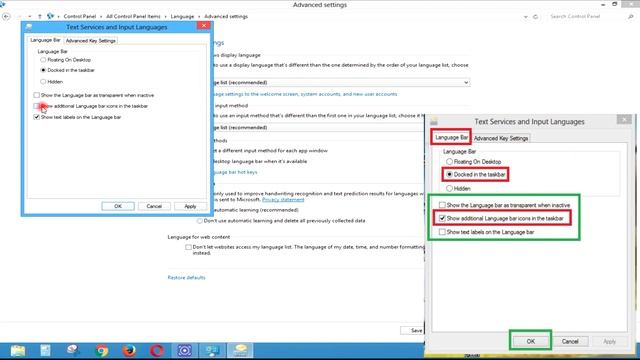Viewport: 640px width, 360px height.
Task: Go to the Language breadcrumb entry
Action: pos(182,16)
